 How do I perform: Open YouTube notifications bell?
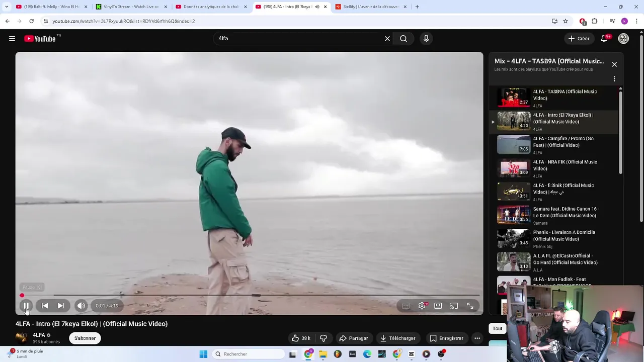click(605, 39)
